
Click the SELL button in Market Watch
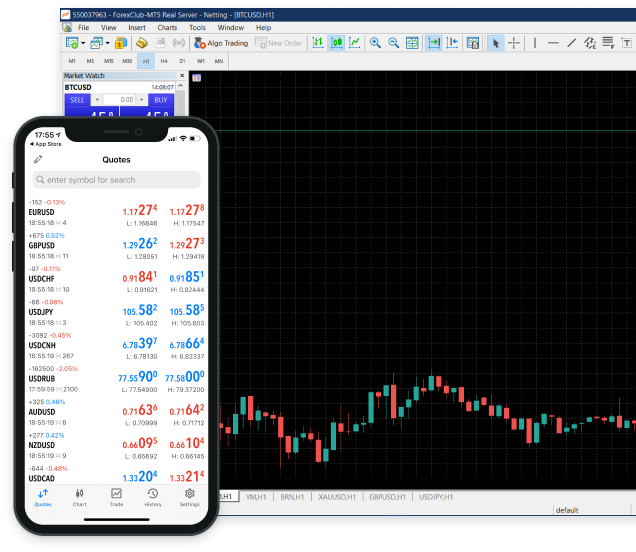77,100
